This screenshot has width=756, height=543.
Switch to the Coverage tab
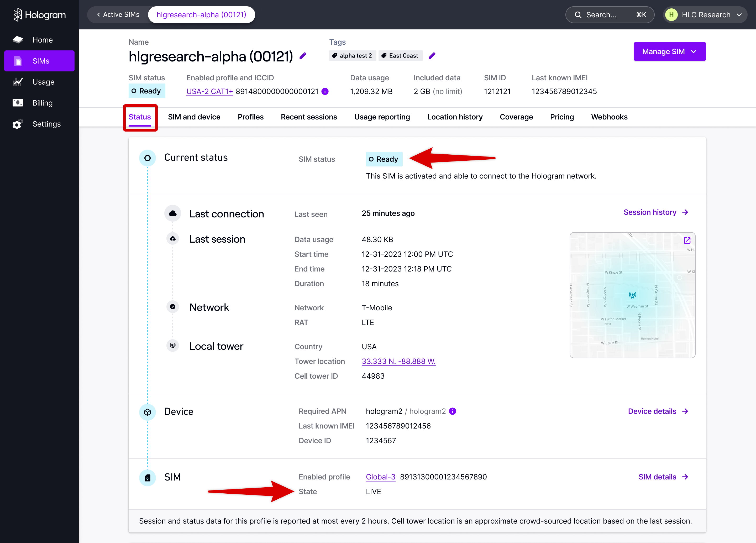pos(516,117)
